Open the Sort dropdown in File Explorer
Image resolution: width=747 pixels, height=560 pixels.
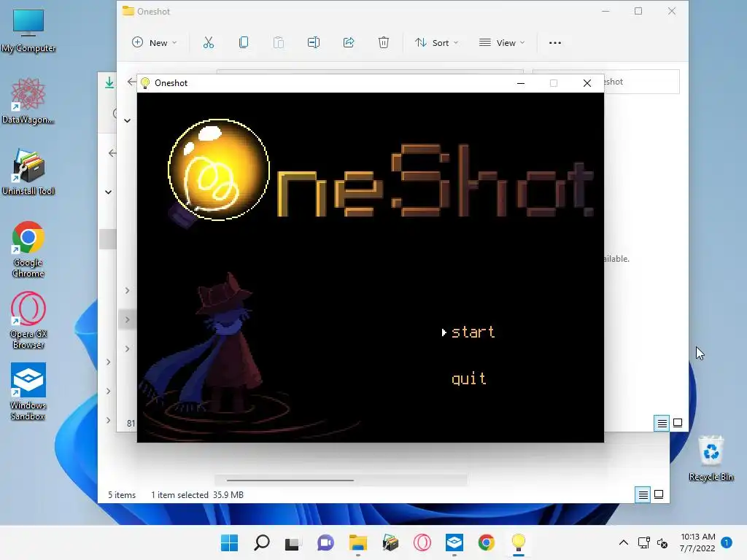click(x=436, y=42)
